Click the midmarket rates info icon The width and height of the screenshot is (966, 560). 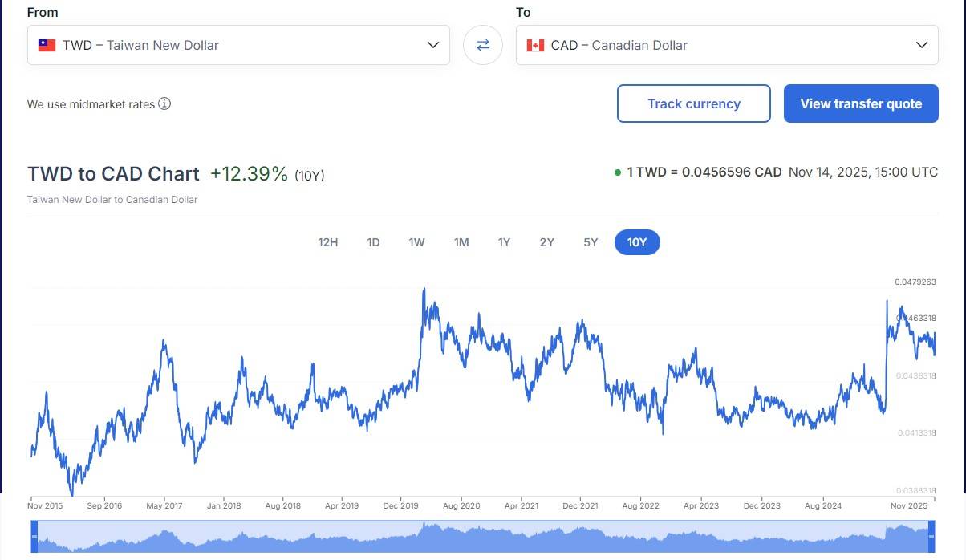[x=164, y=103]
